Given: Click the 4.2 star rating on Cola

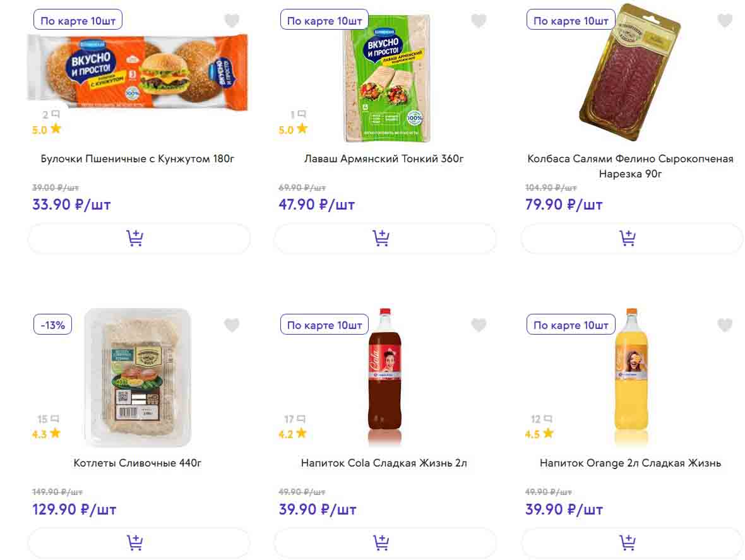Looking at the screenshot, I should [x=293, y=434].
